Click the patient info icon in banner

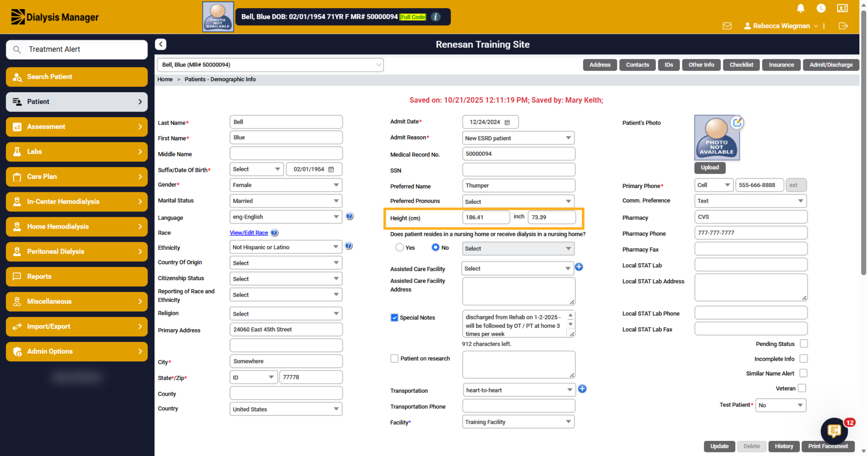(x=436, y=17)
